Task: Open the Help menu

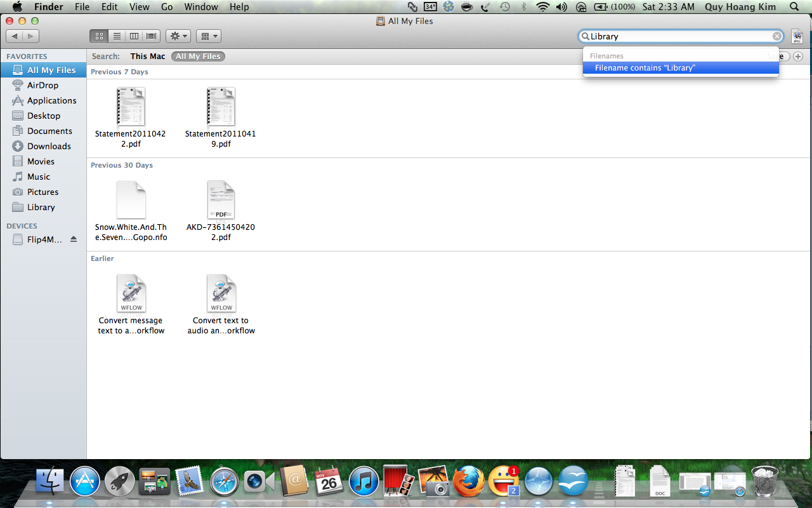Action: pyautogui.click(x=239, y=7)
